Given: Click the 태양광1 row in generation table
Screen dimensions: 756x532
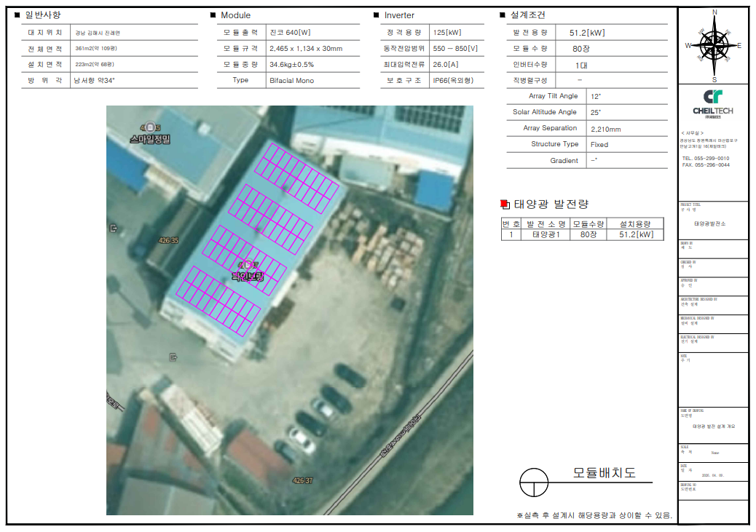Looking at the screenshot, I should tap(548, 234).
